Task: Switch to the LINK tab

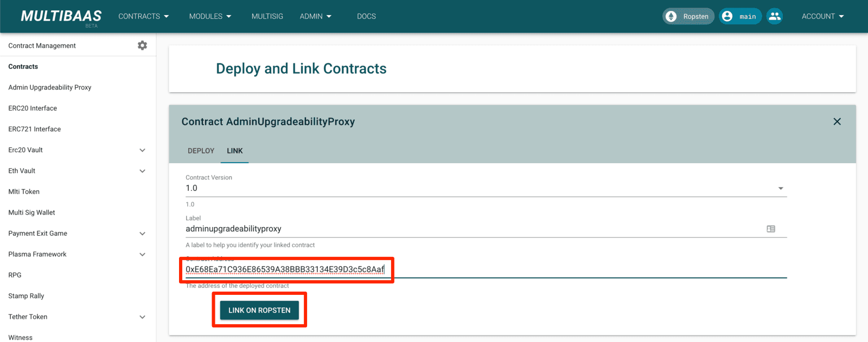Action: (235, 151)
